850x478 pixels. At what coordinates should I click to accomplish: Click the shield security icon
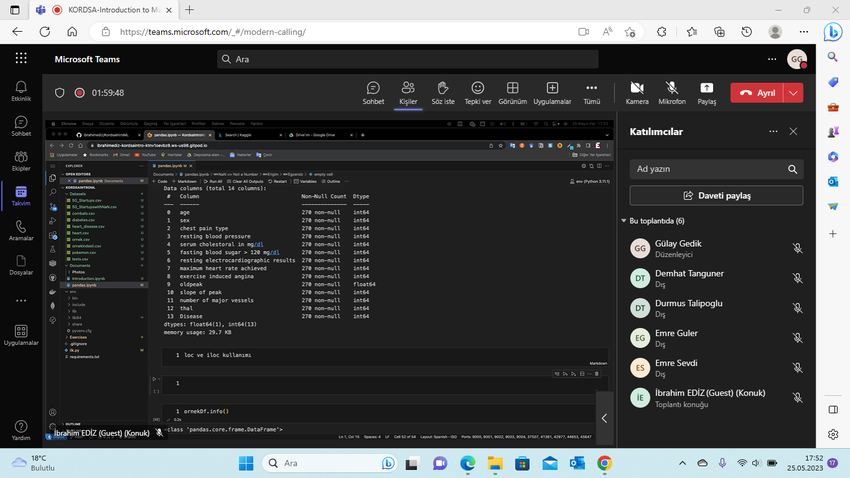pyautogui.click(x=60, y=93)
